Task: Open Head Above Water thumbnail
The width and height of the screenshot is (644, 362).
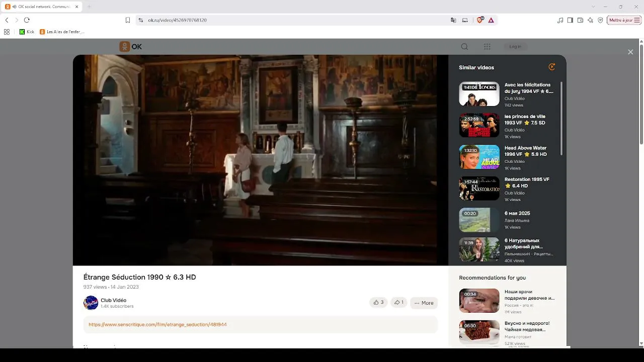Action: [479, 157]
